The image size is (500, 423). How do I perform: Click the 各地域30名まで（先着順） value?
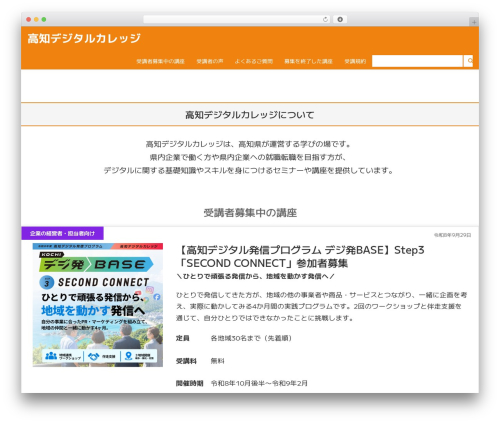252,338
